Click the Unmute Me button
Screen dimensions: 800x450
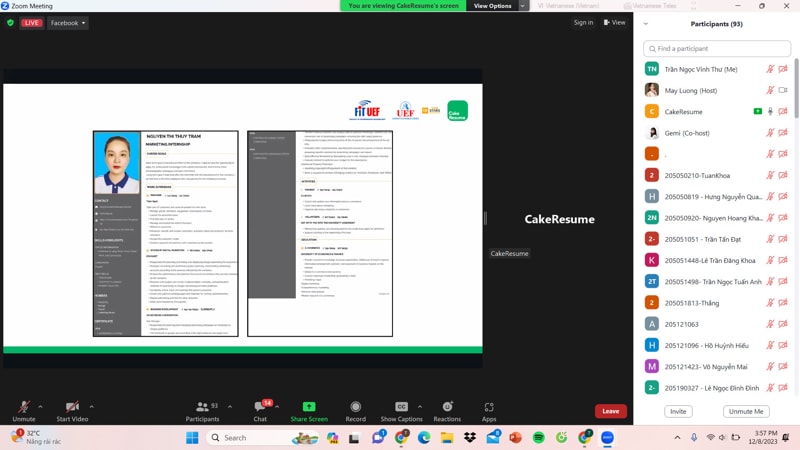point(745,411)
